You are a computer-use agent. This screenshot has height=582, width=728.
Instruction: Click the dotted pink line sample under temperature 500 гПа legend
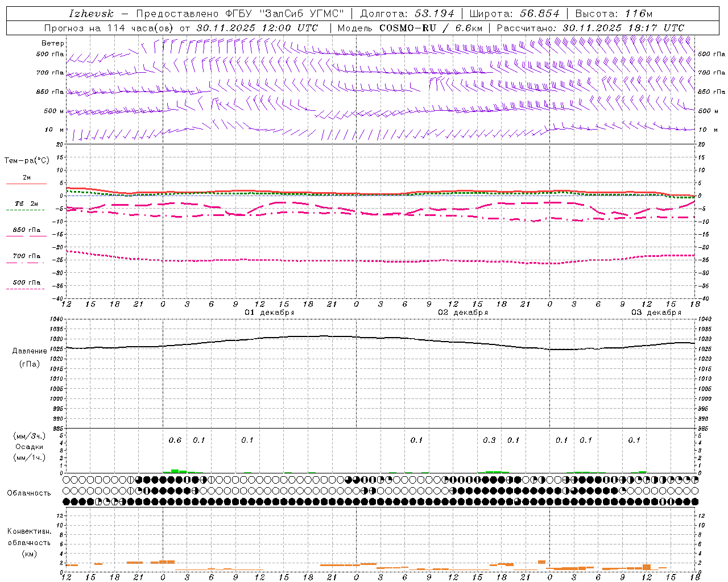point(25,289)
